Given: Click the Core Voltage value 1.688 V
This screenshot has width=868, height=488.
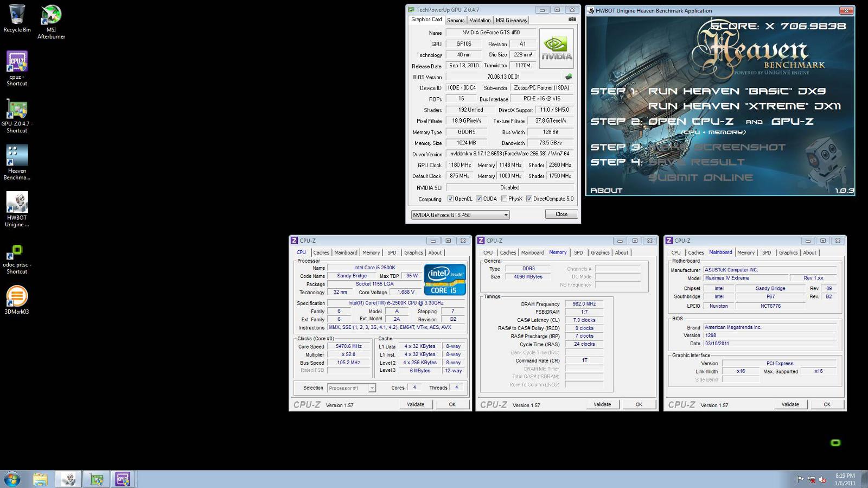Looking at the screenshot, I should click(x=405, y=292).
